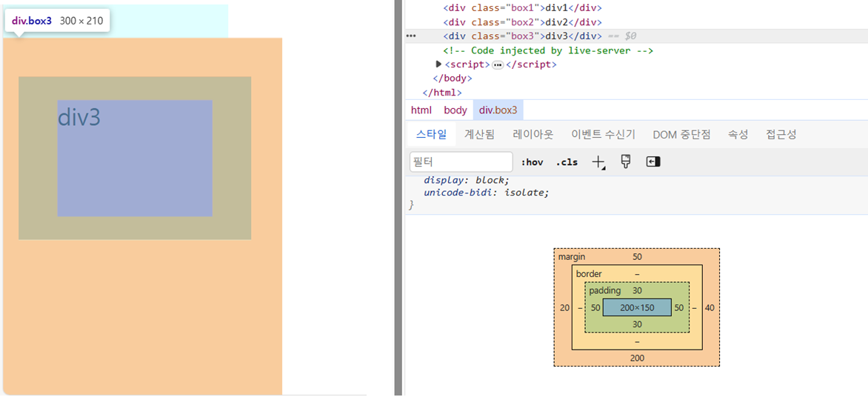Click the padding label in box model

(x=604, y=290)
